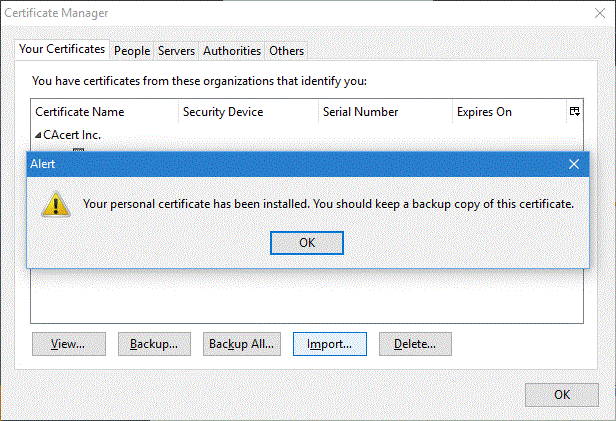Choose the Backup All... button
This screenshot has width=616, height=421.
point(240,344)
